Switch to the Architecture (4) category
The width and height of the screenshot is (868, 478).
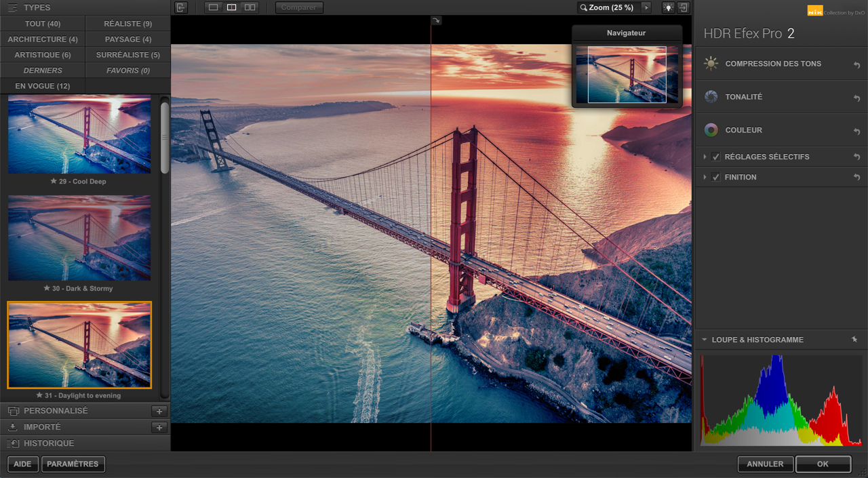coord(43,39)
